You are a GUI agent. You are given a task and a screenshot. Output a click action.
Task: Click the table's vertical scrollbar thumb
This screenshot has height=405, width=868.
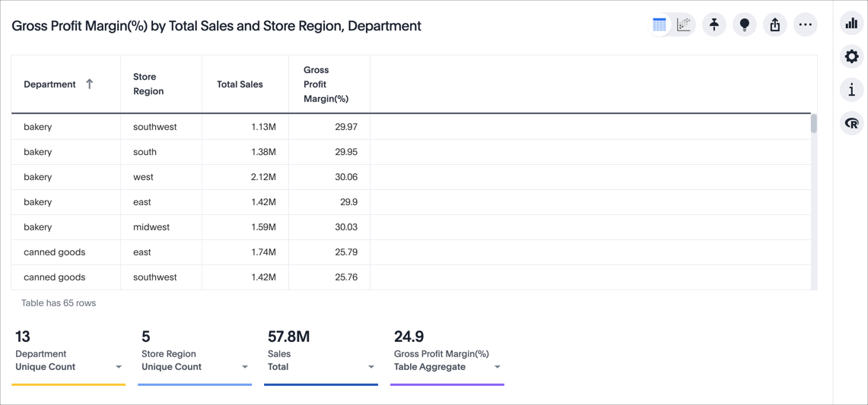[x=813, y=124]
